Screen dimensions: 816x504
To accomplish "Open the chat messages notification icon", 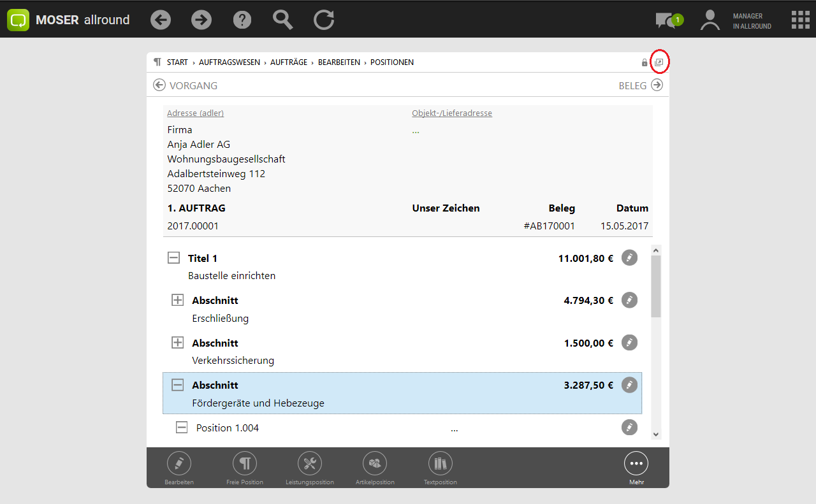I will click(x=667, y=20).
